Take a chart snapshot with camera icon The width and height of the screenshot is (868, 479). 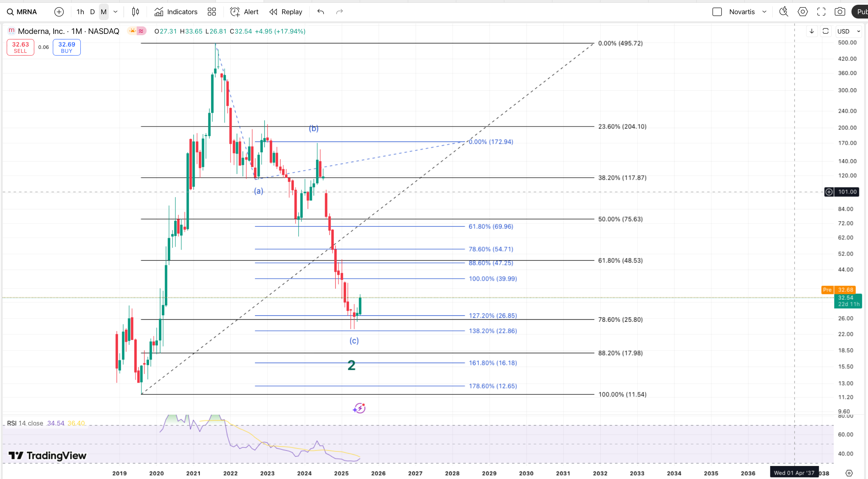tap(840, 12)
